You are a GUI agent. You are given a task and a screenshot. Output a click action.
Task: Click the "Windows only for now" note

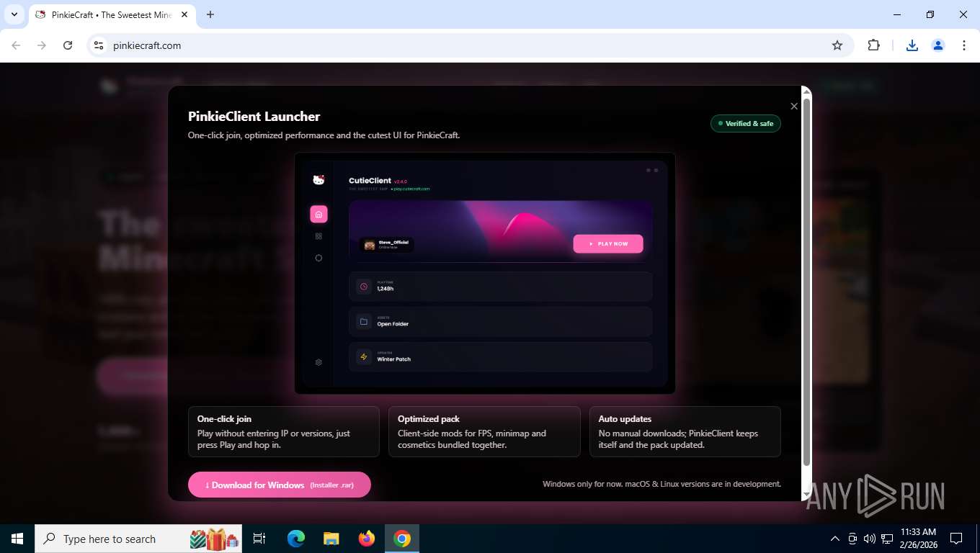(x=661, y=484)
